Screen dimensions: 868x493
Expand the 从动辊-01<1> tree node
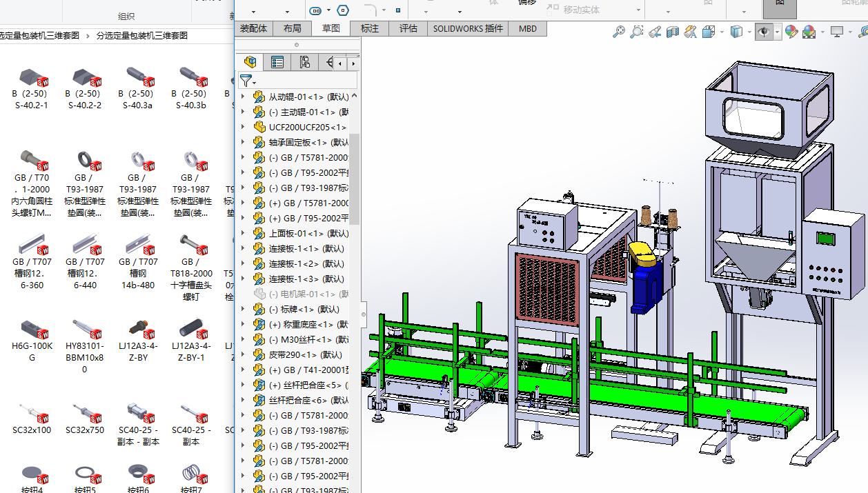coord(242,97)
